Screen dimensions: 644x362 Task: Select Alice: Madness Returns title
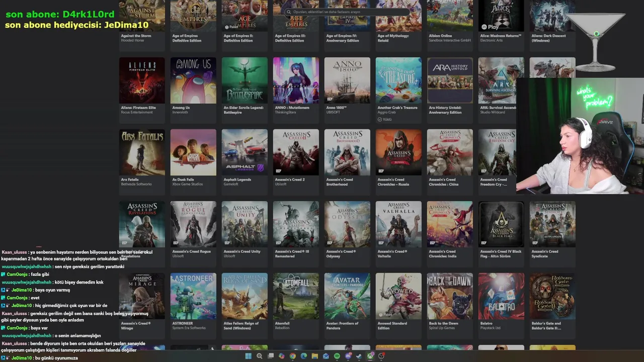(x=501, y=36)
